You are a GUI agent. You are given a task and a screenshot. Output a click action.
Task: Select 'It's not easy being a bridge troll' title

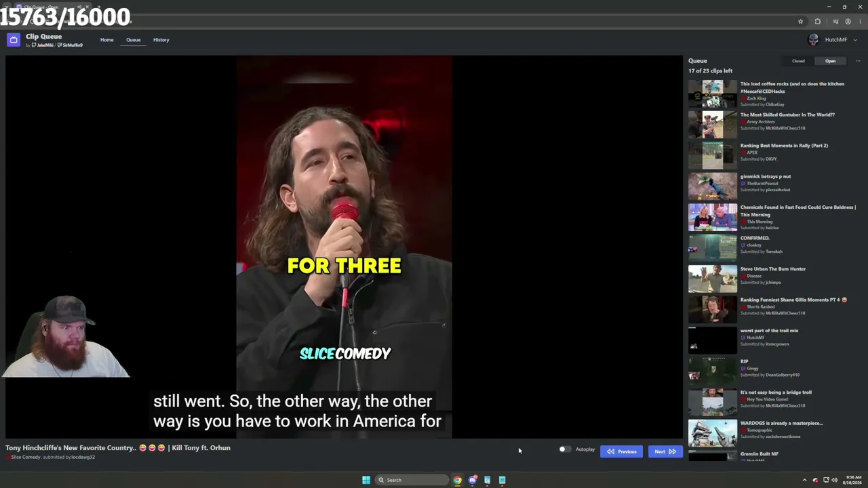tap(776, 392)
